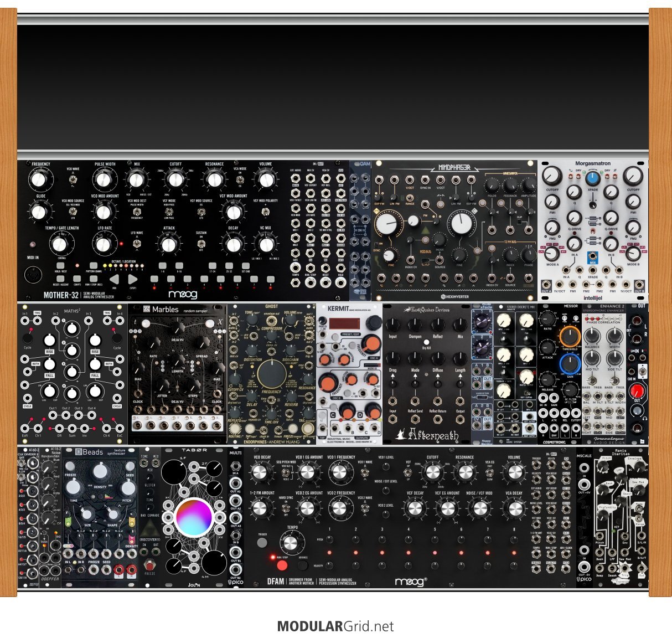This screenshot has width=672, height=638.
Task: Click the Marbles SPREAD knob
Action: (201, 343)
